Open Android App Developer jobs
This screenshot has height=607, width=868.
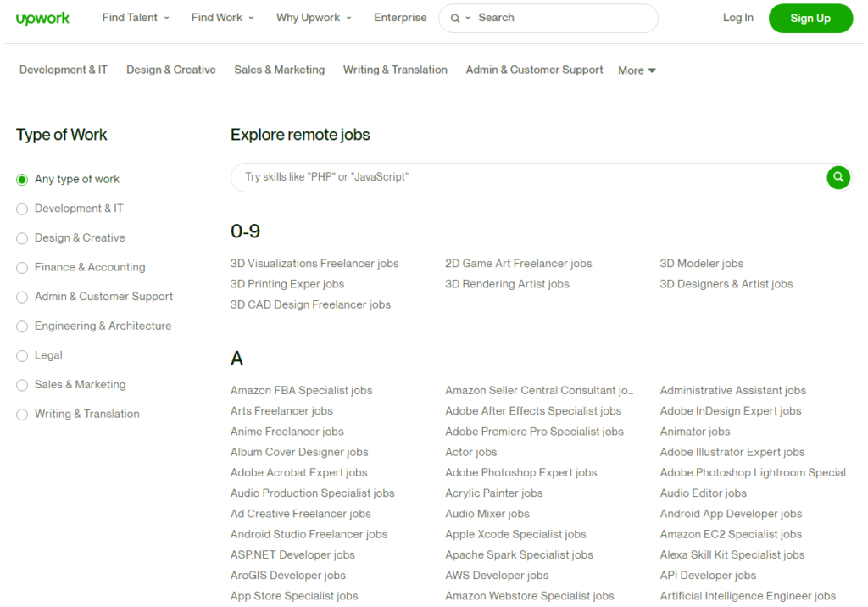pos(731,514)
